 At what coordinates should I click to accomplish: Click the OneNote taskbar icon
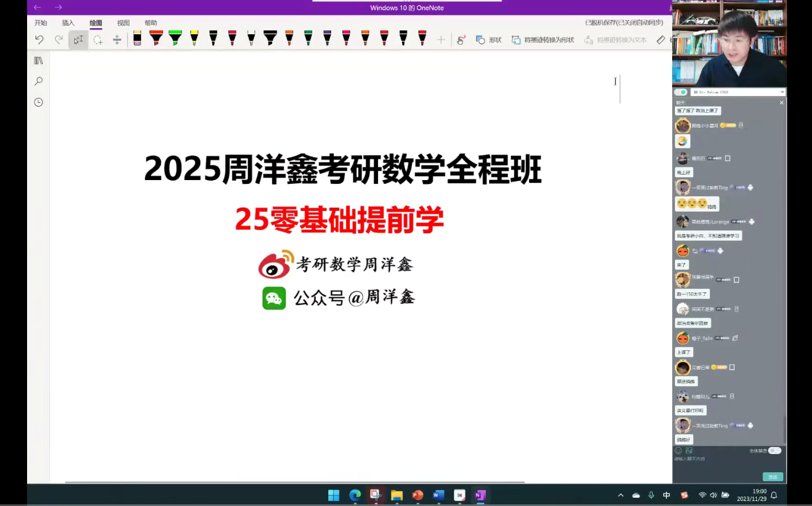pos(480,496)
